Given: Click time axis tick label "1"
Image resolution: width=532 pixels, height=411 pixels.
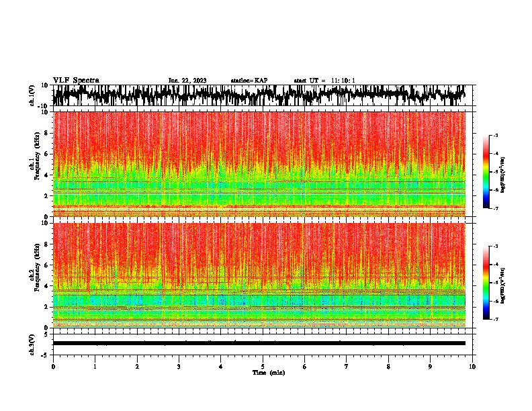Looking at the screenshot, I should pyautogui.click(x=95, y=367).
